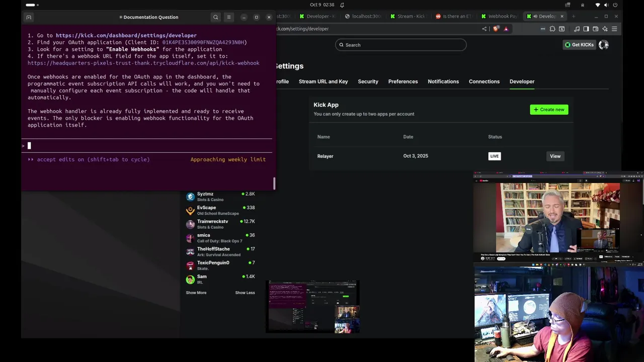Close the active Developer browser tab
Image resolution: width=644 pixels, height=362 pixels.
(562, 16)
